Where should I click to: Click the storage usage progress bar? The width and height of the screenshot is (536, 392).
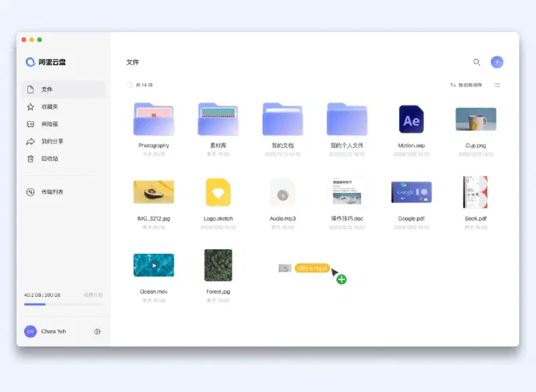coord(64,304)
